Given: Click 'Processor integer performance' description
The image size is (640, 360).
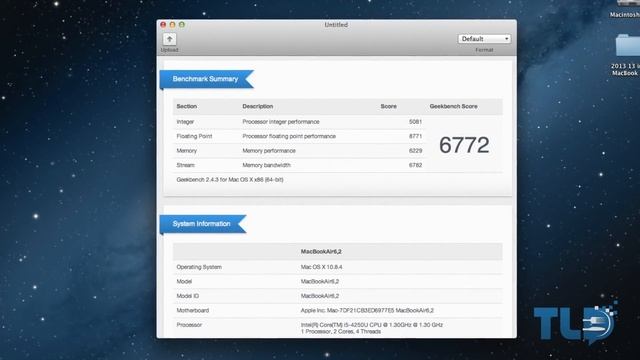Looking at the screenshot, I should (281, 122).
